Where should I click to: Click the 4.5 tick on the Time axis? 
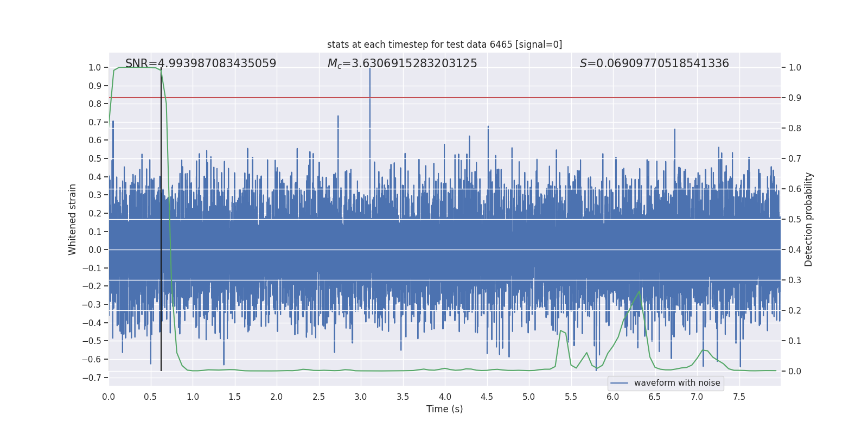487,397
